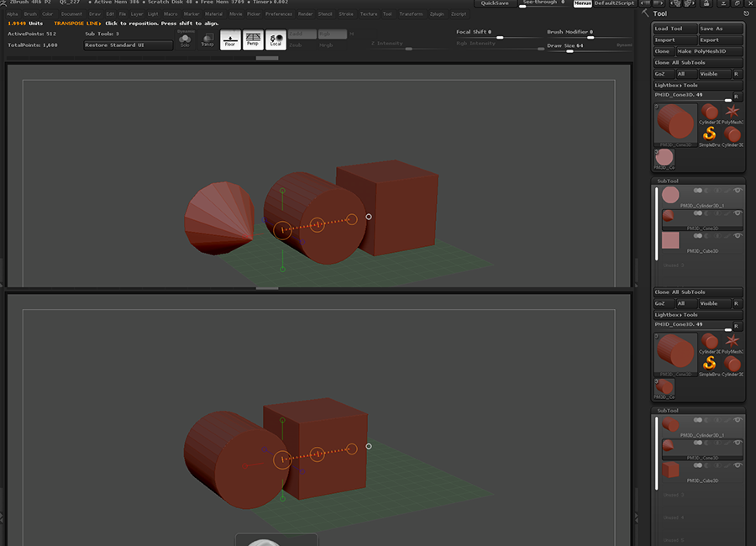The width and height of the screenshot is (756, 546).
Task: Select the PM3D_Cone3D subtool thumbnail
Action: (669, 216)
